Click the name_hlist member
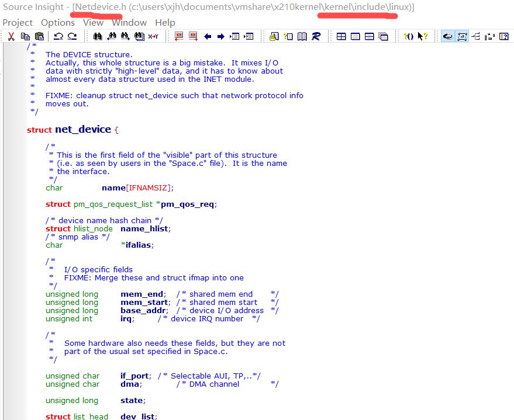 [144, 229]
